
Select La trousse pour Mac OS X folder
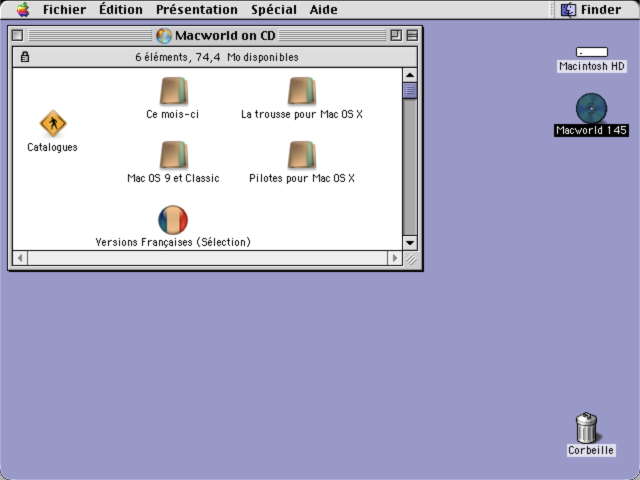point(302,91)
